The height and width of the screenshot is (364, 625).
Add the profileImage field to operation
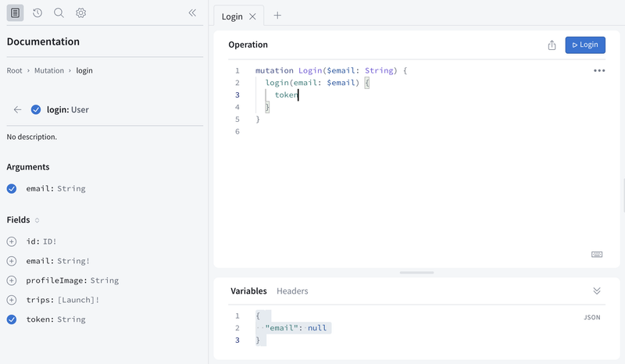(12, 280)
